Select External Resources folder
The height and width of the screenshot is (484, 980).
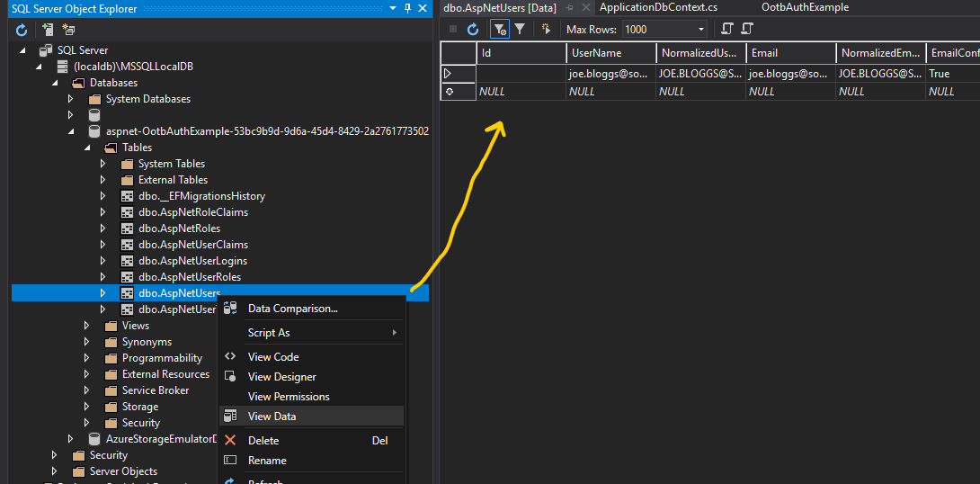tap(165, 374)
